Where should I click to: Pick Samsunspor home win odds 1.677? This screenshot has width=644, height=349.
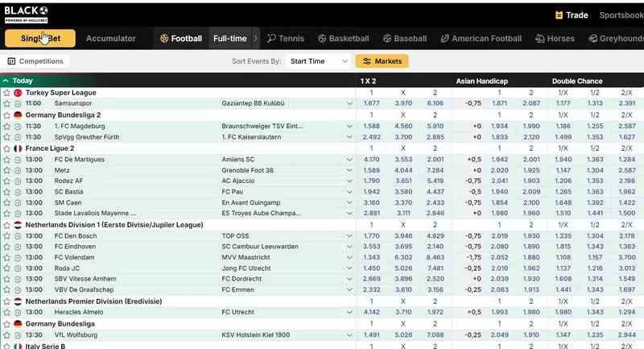coord(371,104)
